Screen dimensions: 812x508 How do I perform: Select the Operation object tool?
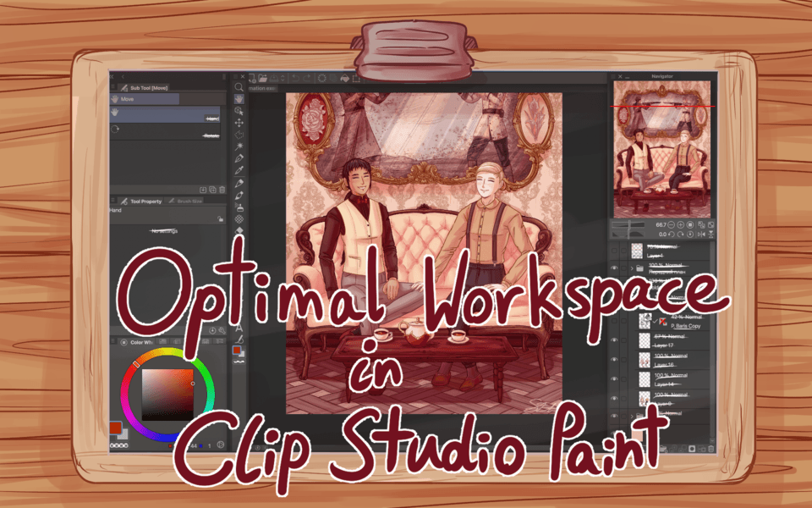239,111
